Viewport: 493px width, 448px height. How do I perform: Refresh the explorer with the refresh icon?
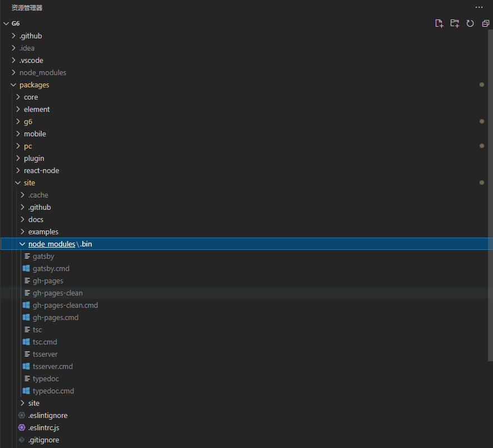pos(470,23)
